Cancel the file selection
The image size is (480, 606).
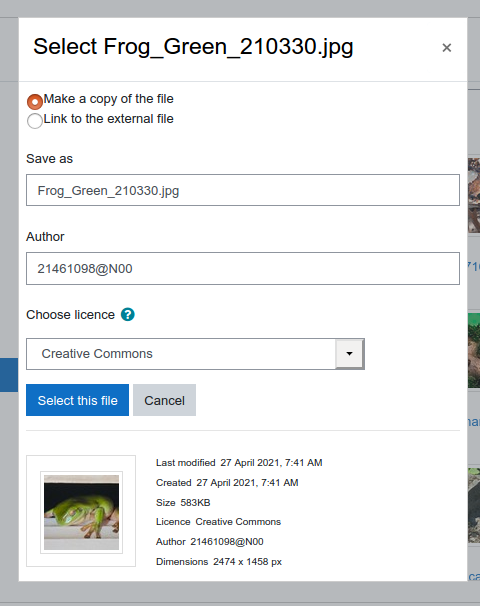pos(164,400)
